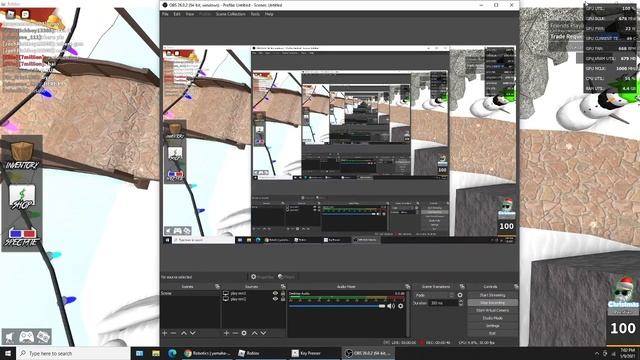Move scene up with arrow icon
Viewport: 640px width, 360px height.
pos(184,333)
